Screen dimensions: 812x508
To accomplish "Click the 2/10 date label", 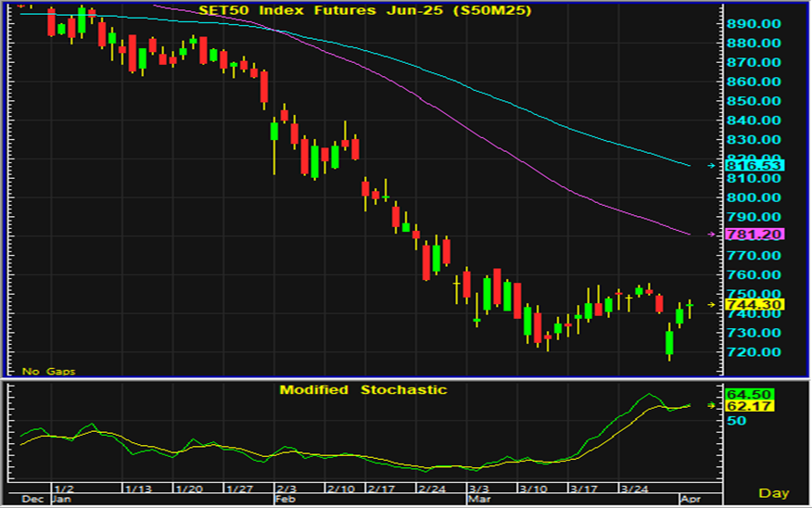I will tap(341, 489).
